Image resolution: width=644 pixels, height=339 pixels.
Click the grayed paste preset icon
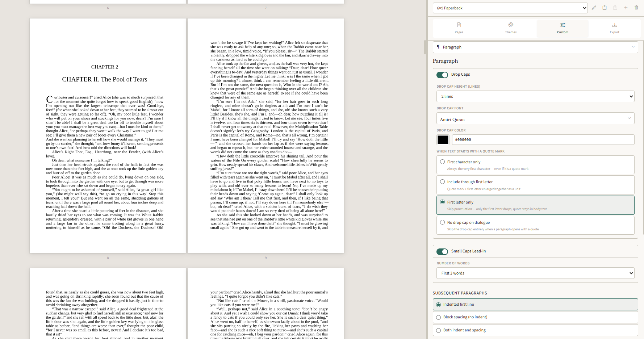pyautogui.click(x=615, y=8)
